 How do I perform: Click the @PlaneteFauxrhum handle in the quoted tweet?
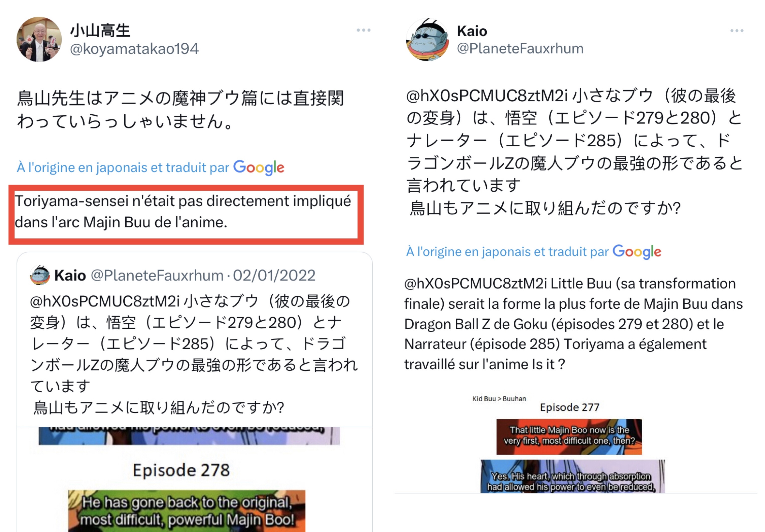coord(157,276)
